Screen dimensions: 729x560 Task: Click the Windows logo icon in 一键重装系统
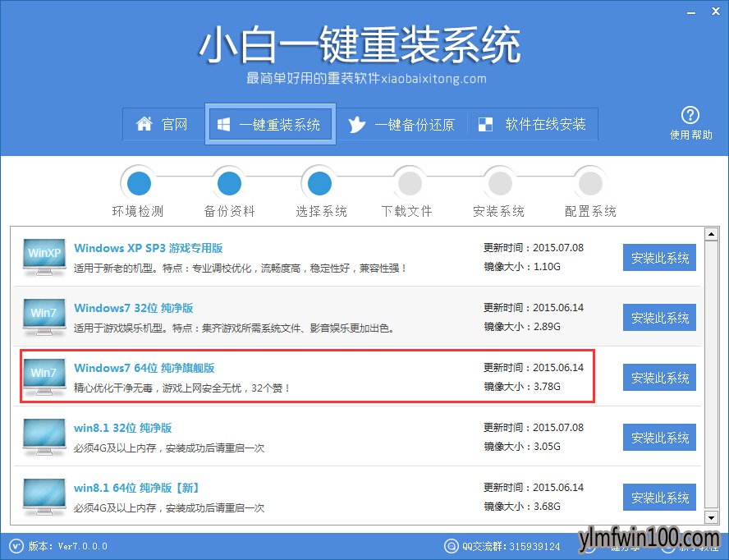coord(223,124)
